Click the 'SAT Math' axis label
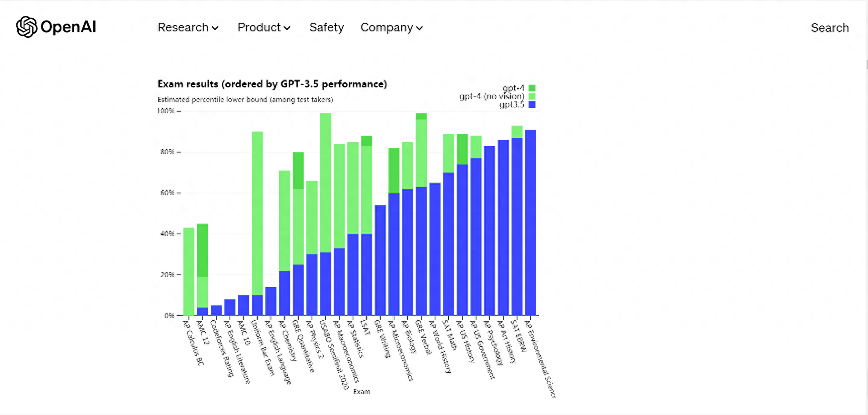The width and height of the screenshot is (868, 415). 449,335
